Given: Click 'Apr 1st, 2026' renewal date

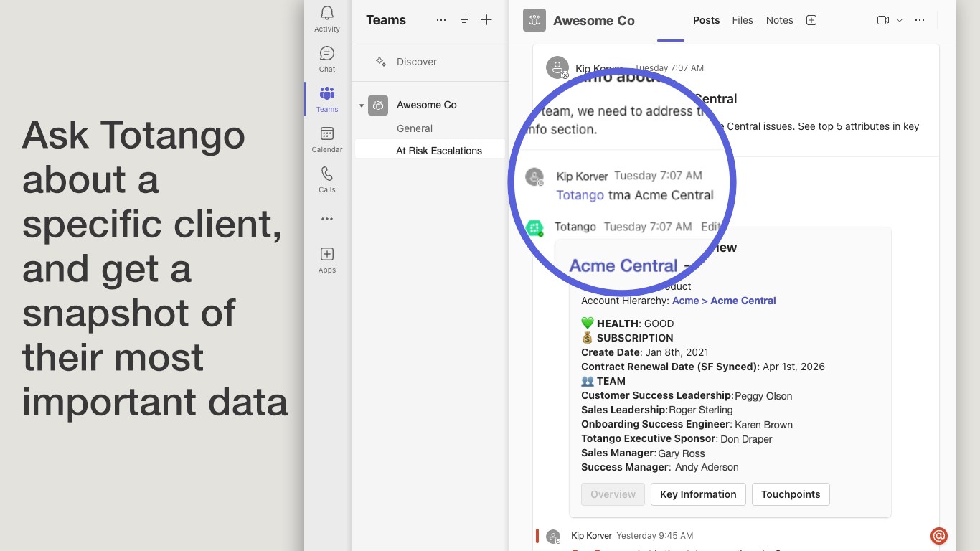Looking at the screenshot, I should click(x=794, y=367).
